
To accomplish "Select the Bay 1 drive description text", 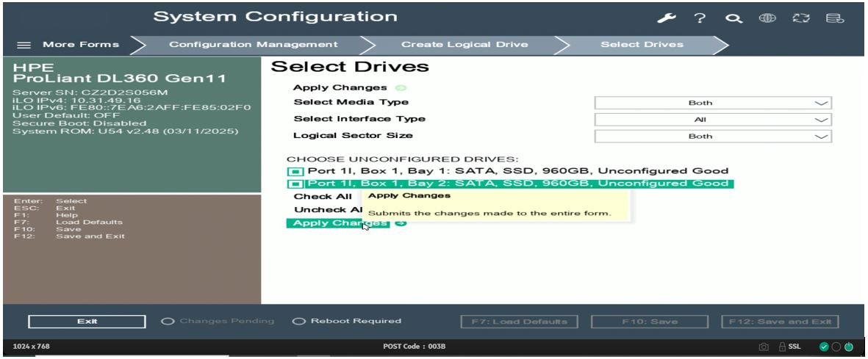I will coord(518,171).
